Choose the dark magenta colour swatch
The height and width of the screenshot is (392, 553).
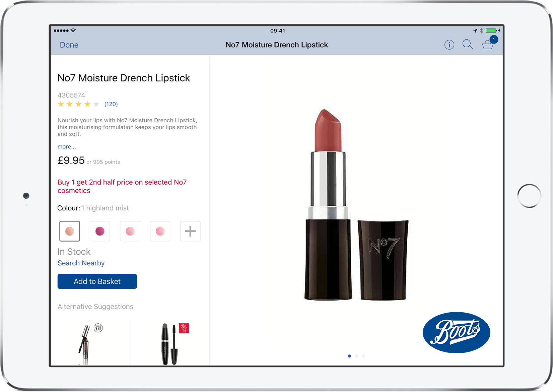(100, 231)
